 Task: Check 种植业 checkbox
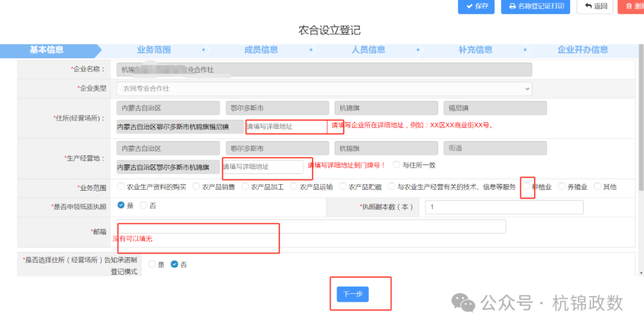[x=526, y=187]
